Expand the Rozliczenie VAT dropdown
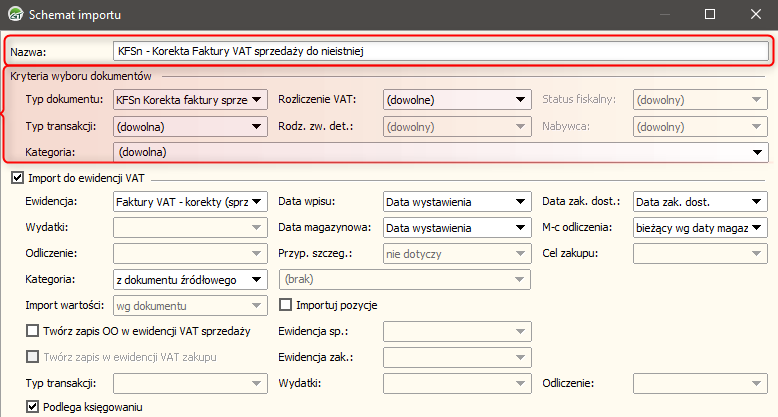 tap(457, 100)
